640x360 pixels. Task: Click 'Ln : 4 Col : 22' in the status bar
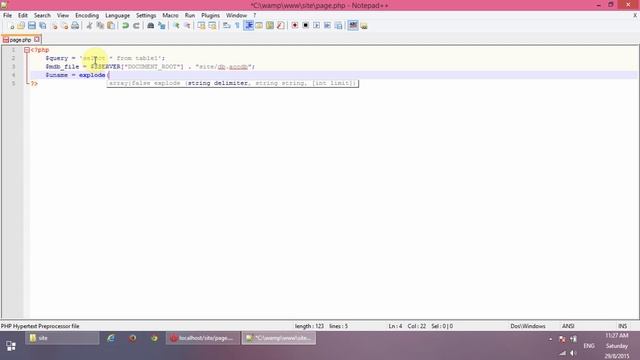click(x=407, y=326)
